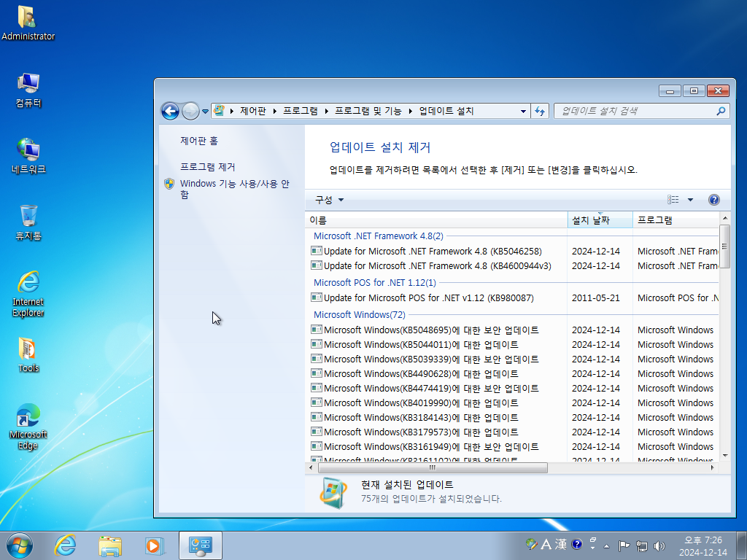Select update KB980087 for Microsoft POS
Viewport: 747px width, 560px height.
(x=429, y=298)
